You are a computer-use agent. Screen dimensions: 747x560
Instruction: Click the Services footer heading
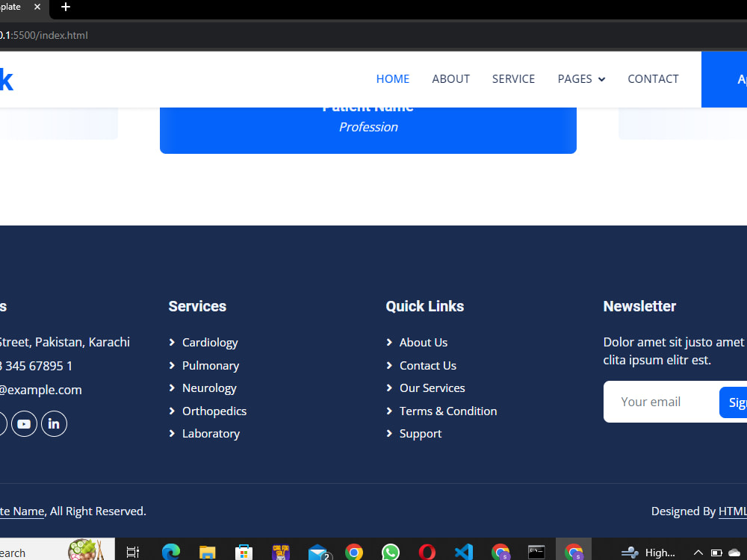[x=197, y=306]
